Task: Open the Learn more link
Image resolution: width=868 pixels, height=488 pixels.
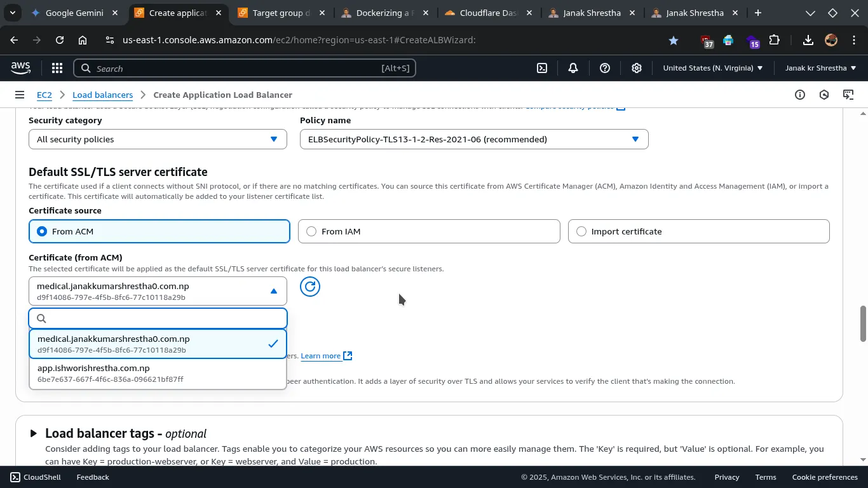Action: (x=321, y=356)
